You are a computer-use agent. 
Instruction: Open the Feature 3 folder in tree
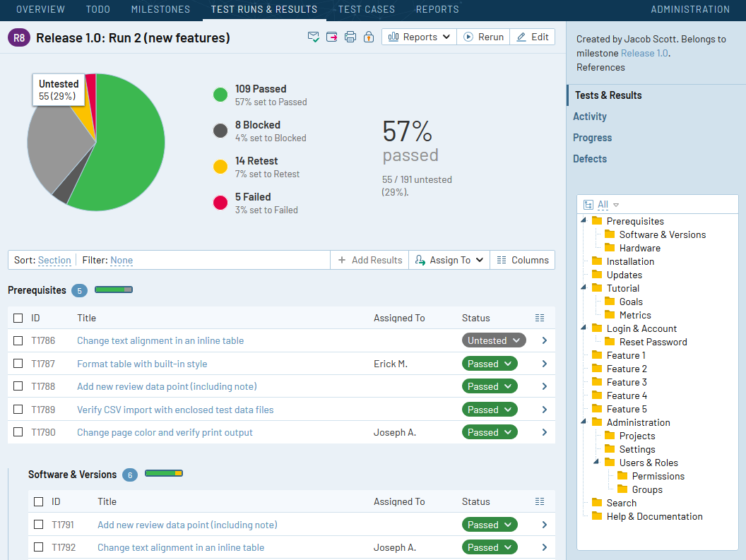[626, 382]
